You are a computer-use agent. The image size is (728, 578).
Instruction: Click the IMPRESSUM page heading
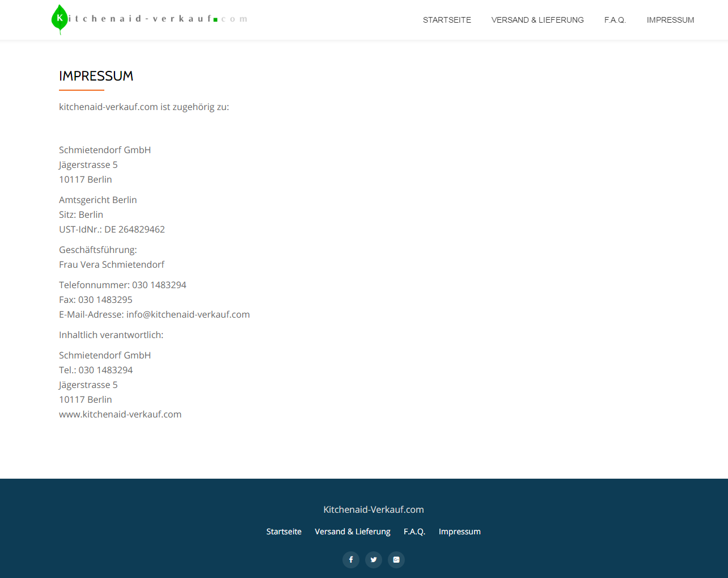(96, 76)
